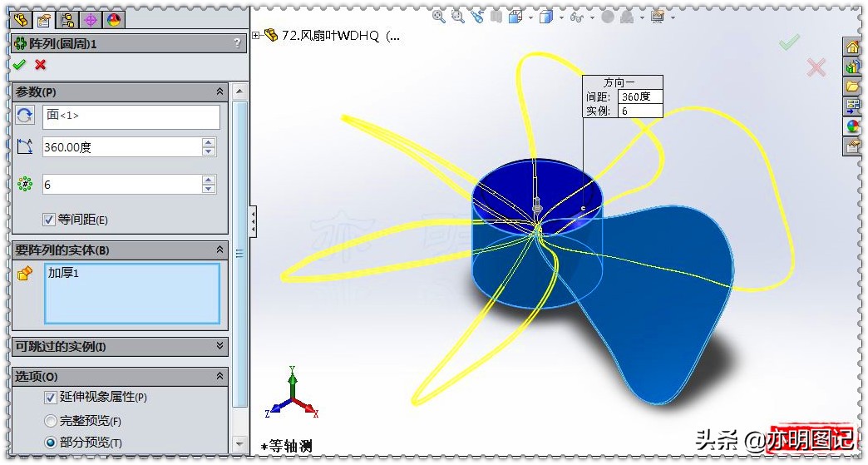Click the PropertyManager vertical scrollbar thumb
The height and width of the screenshot is (465, 868).
pyautogui.click(x=239, y=254)
